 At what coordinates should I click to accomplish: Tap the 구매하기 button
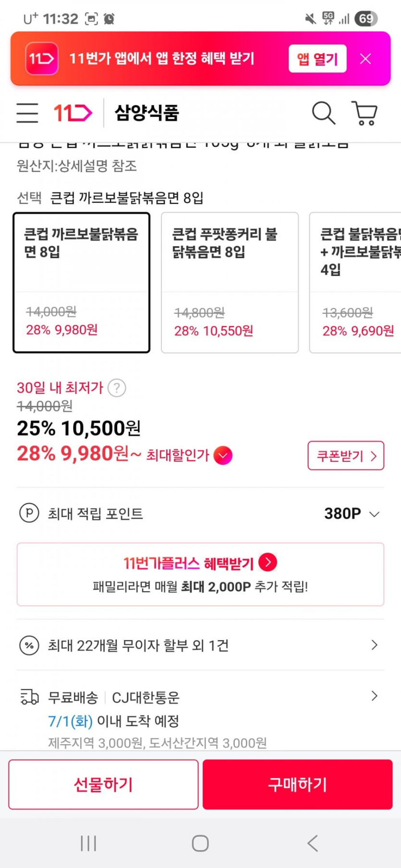click(x=297, y=785)
